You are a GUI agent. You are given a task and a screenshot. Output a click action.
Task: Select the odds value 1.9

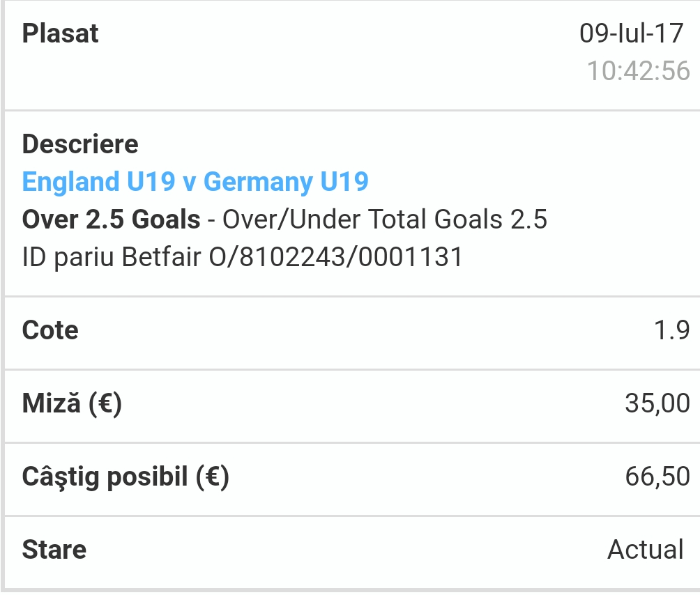672,330
